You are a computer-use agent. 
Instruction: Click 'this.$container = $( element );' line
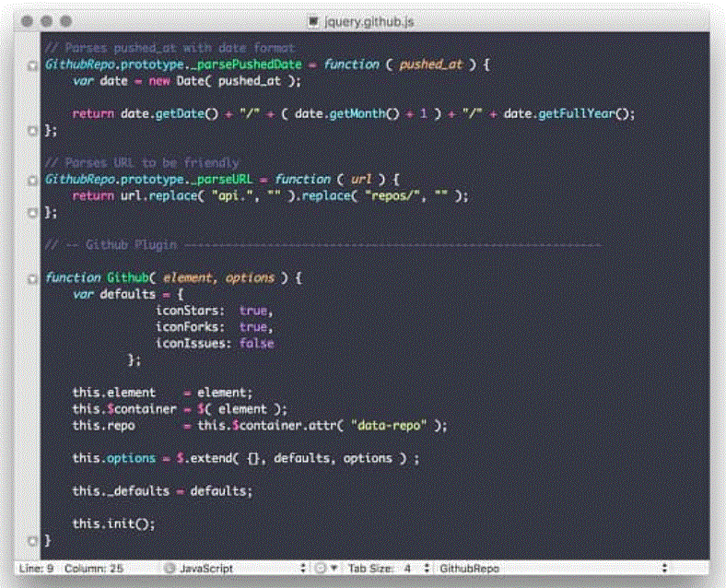pos(180,409)
